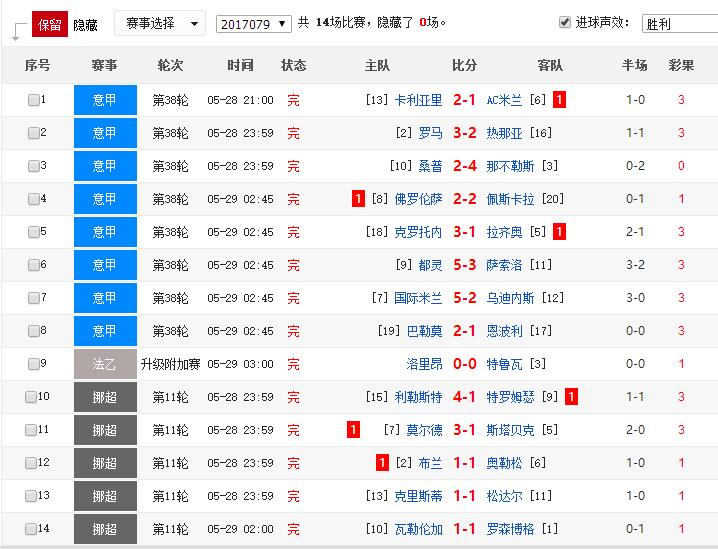Click the red card icon next to 拉齐奥
Image resolution: width=718 pixels, height=549 pixels.
559,232
